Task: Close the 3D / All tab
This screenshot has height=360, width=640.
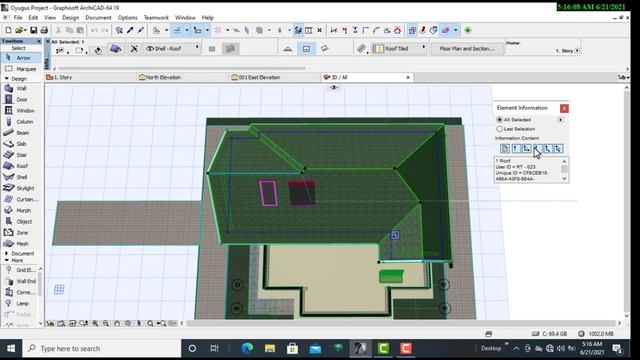Action: click(x=408, y=77)
